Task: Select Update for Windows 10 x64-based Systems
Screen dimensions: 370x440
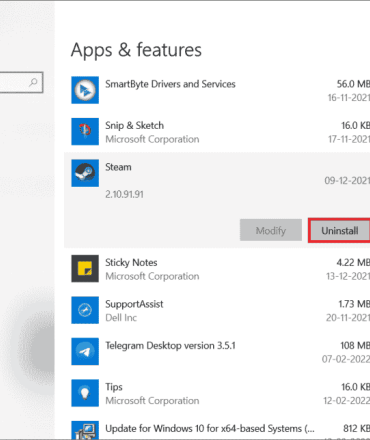Action: 210,428
